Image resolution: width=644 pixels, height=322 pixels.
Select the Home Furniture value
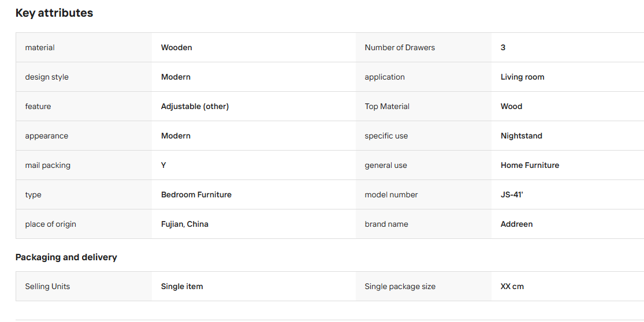pyautogui.click(x=530, y=165)
